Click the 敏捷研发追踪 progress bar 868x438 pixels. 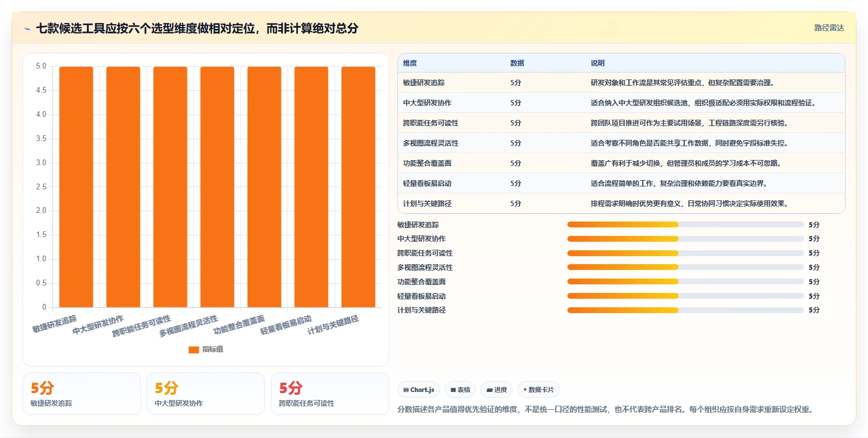point(685,224)
